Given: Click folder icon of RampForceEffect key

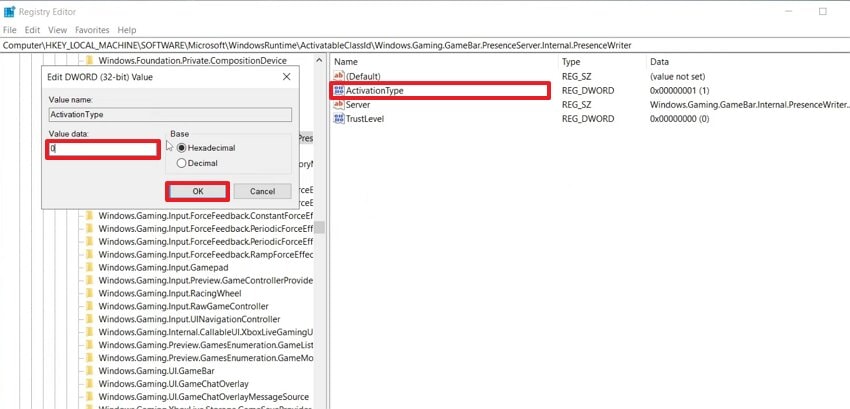Looking at the screenshot, I should (x=89, y=254).
